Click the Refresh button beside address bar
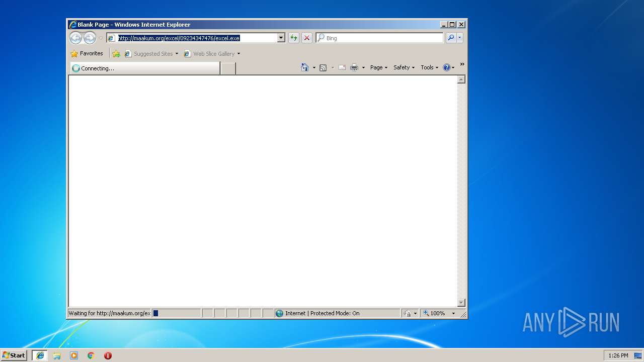Image resolution: width=644 pixels, height=362 pixels. tap(294, 38)
